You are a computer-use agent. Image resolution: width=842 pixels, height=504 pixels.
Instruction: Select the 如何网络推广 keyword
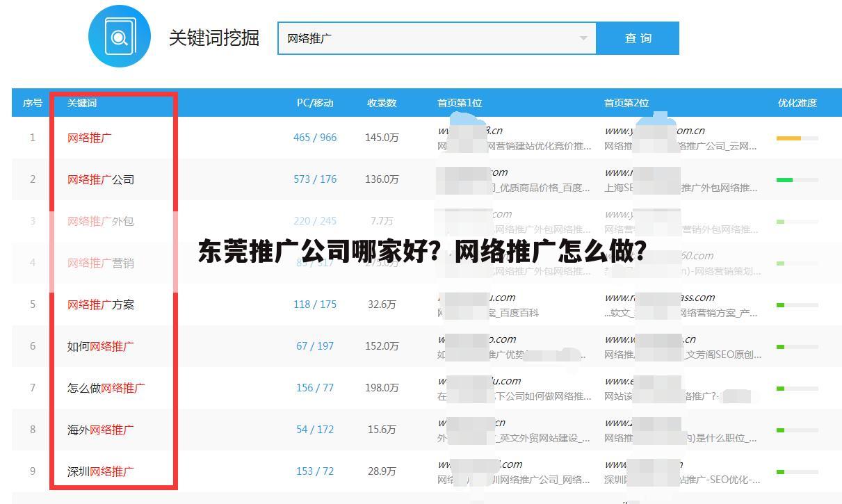(x=102, y=346)
